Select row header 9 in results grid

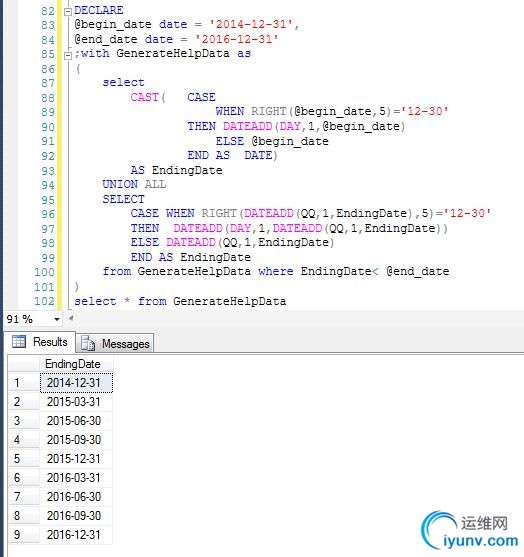24,535
